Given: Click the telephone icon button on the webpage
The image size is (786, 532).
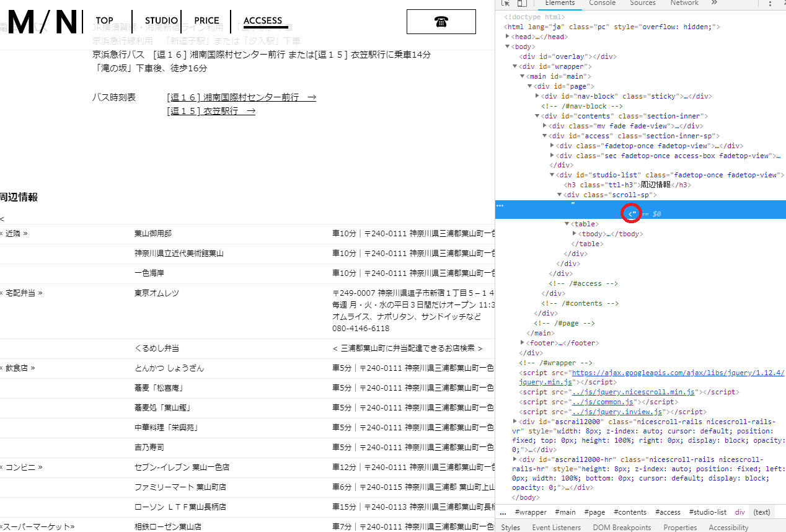Looking at the screenshot, I should (441, 22).
